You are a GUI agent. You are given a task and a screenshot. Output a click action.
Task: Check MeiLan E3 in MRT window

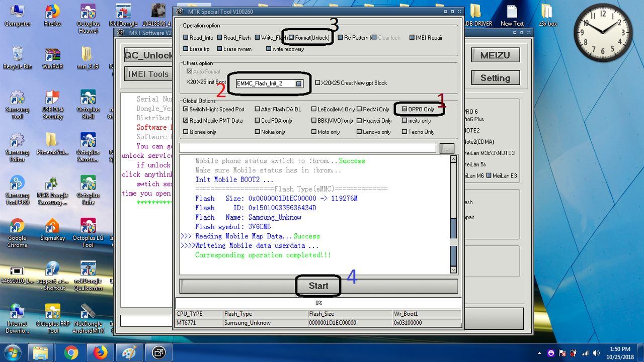tap(489, 175)
